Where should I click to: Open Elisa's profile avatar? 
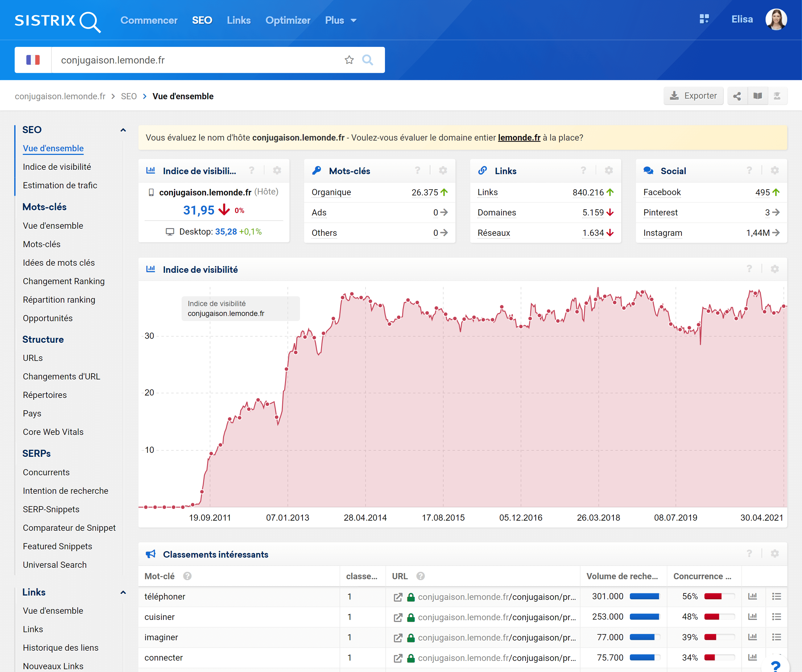point(776,19)
